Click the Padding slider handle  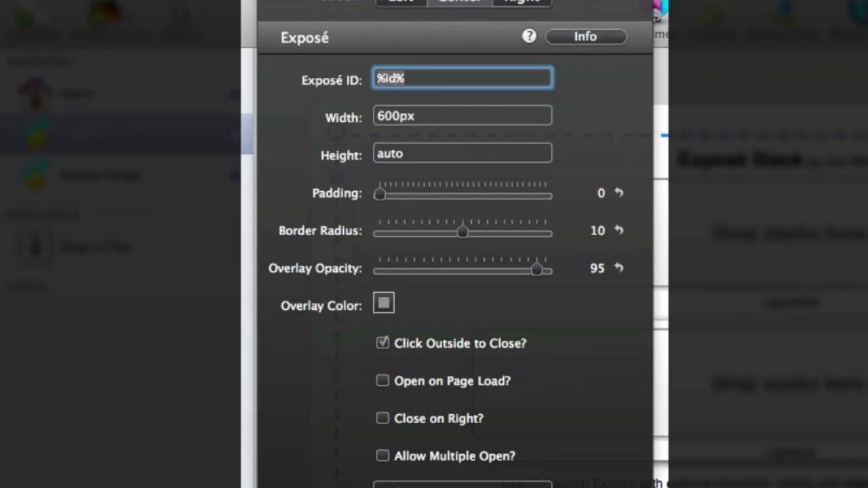(380, 195)
